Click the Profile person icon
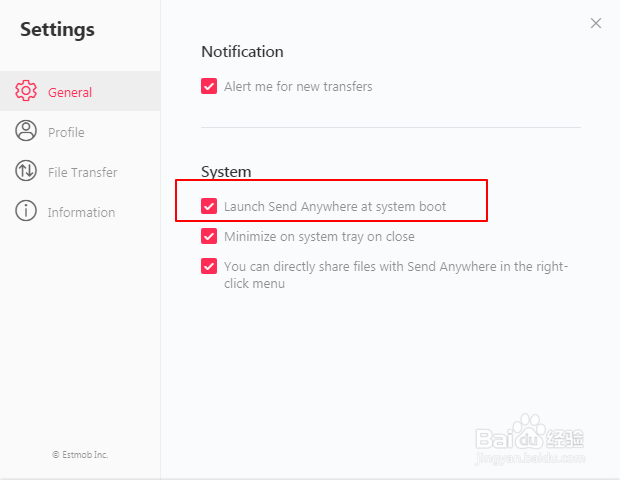This screenshot has width=620, height=480. coord(27,131)
